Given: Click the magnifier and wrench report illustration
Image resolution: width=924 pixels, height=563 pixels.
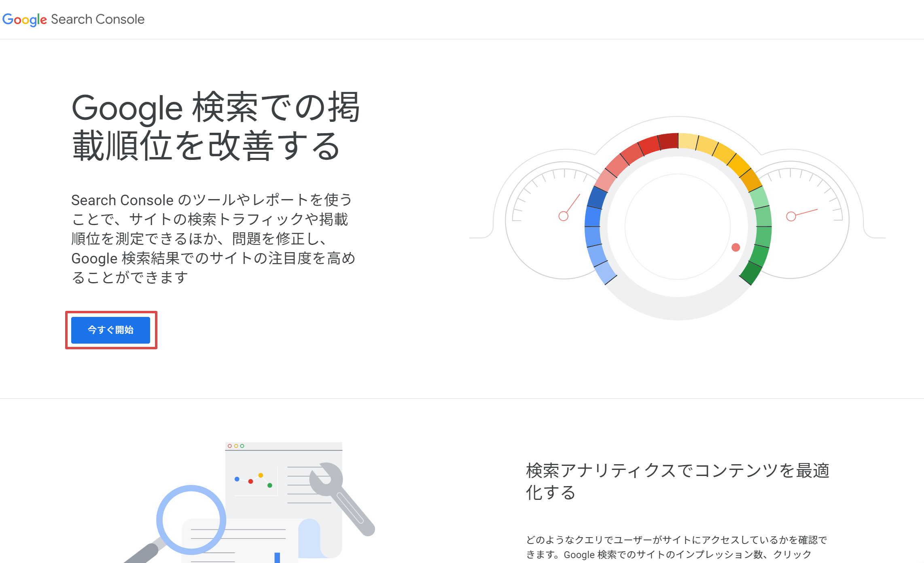Looking at the screenshot, I should tap(249, 502).
